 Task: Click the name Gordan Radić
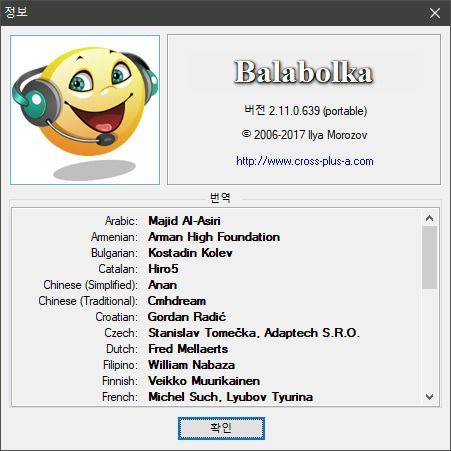pos(187,317)
